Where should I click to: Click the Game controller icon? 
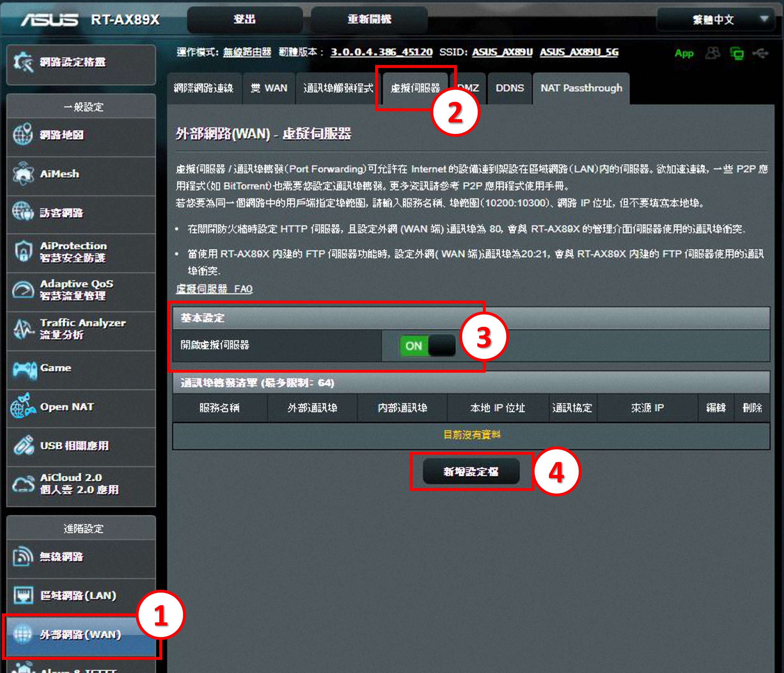(24, 370)
